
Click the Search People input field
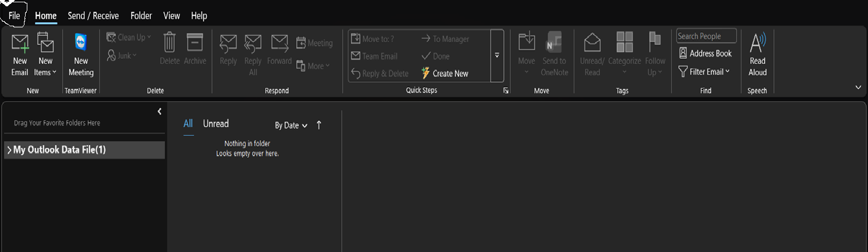(706, 36)
